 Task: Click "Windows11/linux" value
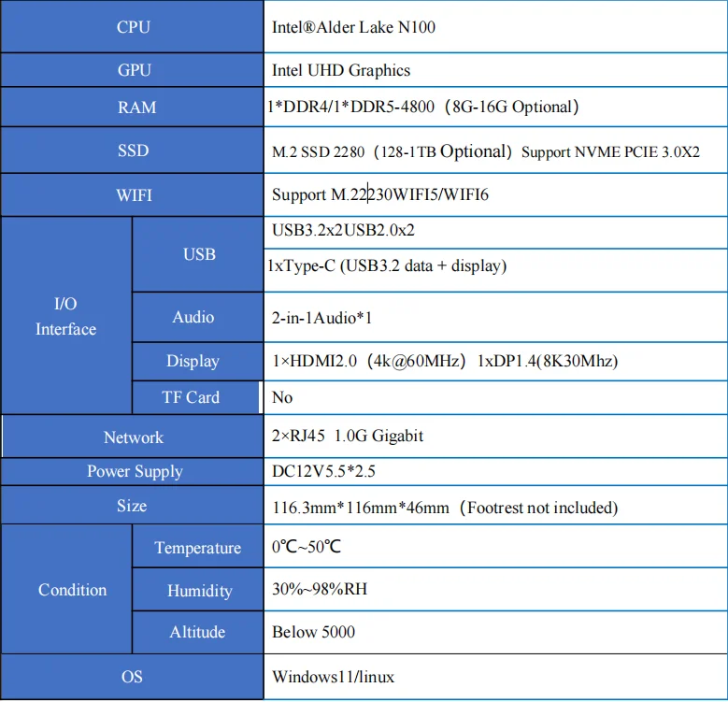pyautogui.click(x=333, y=678)
